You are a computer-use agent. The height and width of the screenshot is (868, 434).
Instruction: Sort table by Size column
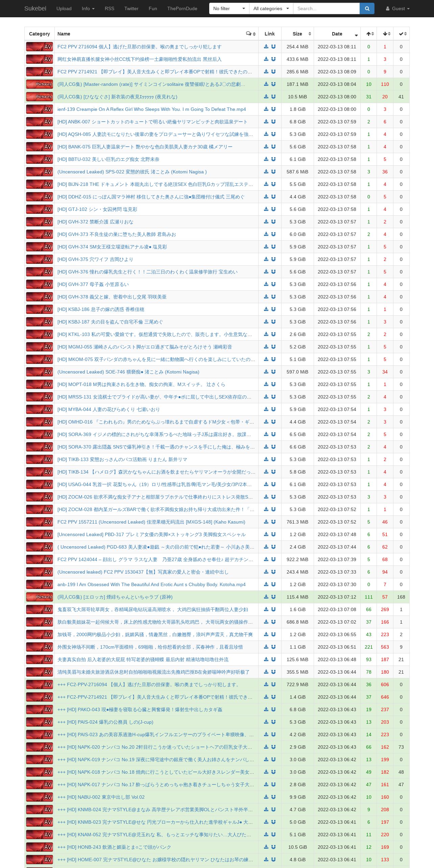297,34
